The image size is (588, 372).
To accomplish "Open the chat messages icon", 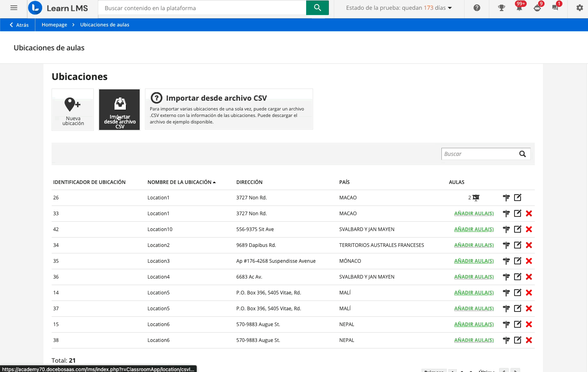I will pyautogui.click(x=555, y=7).
